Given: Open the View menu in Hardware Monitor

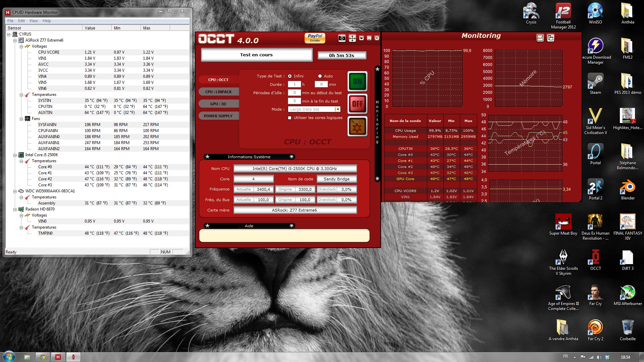Looking at the screenshot, I should (x=34, y=21).
